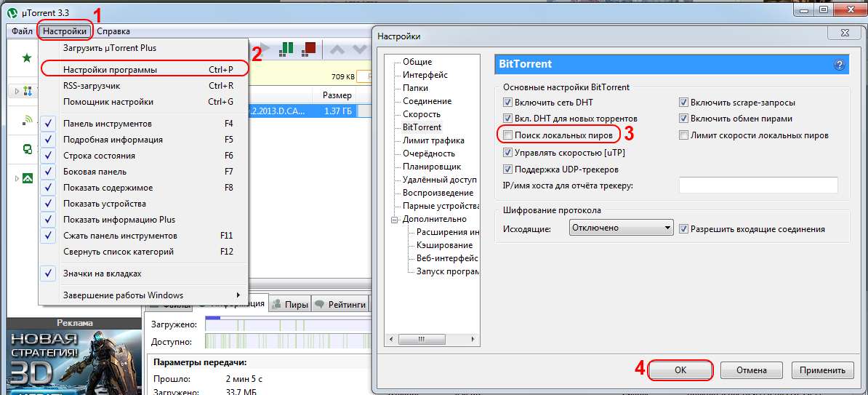The width and height of the screenshot is (868, 395).
Task: Click the move up queue arrow icon
Action: tap(337, 49)
